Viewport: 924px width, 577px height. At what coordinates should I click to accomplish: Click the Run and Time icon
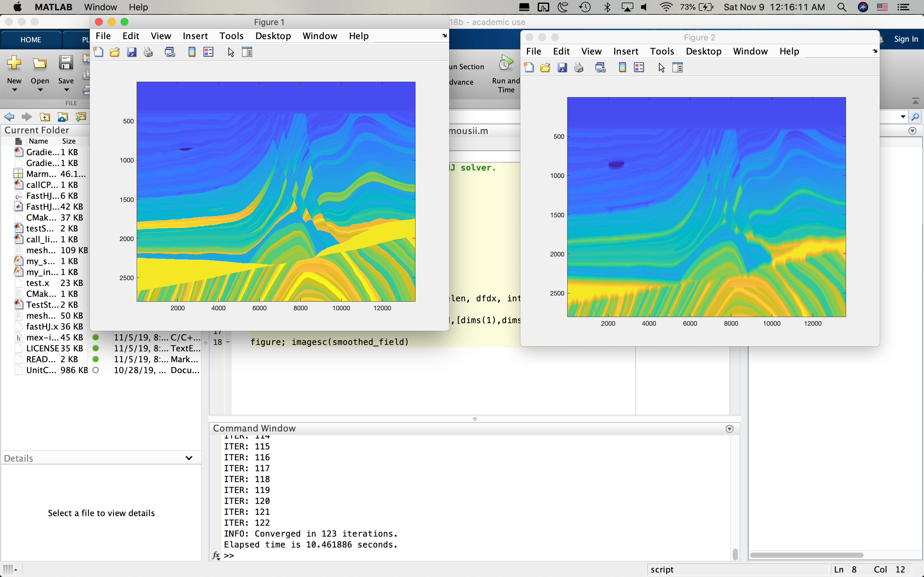point(506,63)
